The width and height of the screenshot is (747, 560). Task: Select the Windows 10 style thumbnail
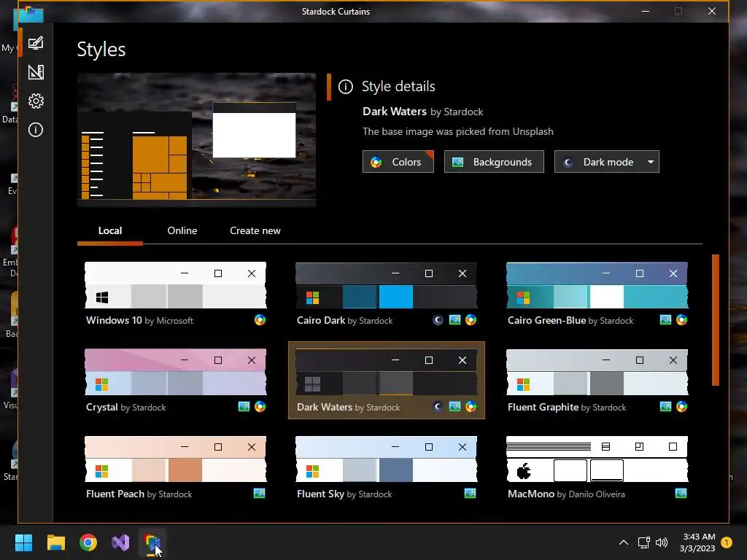pyautogui.click(x=175, y=285)
